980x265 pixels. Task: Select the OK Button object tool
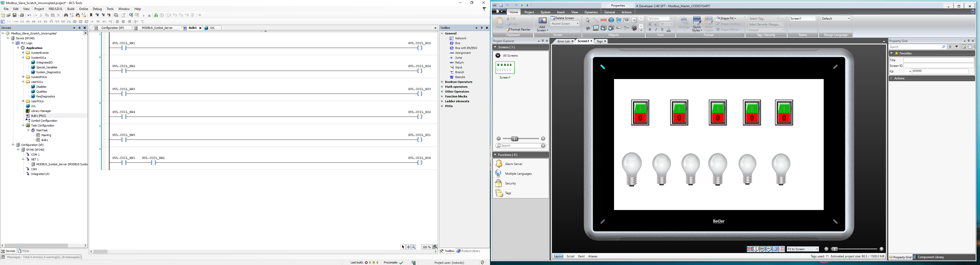(x=634, y=20)
